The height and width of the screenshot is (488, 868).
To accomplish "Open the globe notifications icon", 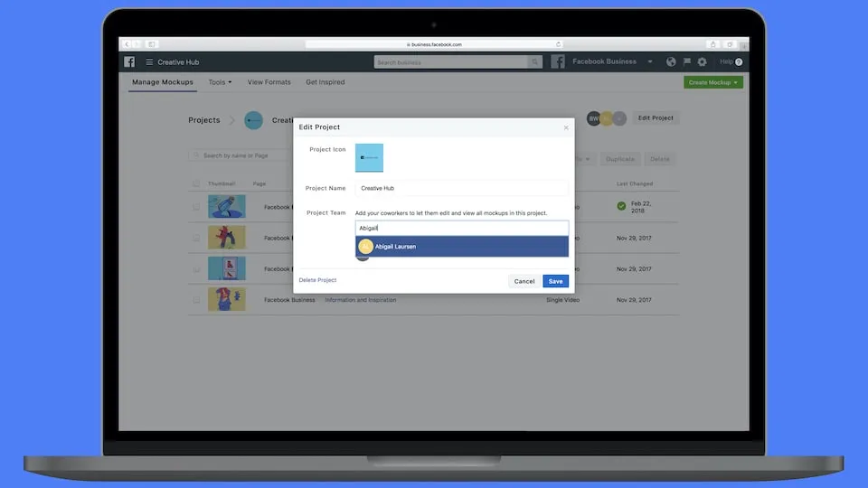I will coord(671,62).
